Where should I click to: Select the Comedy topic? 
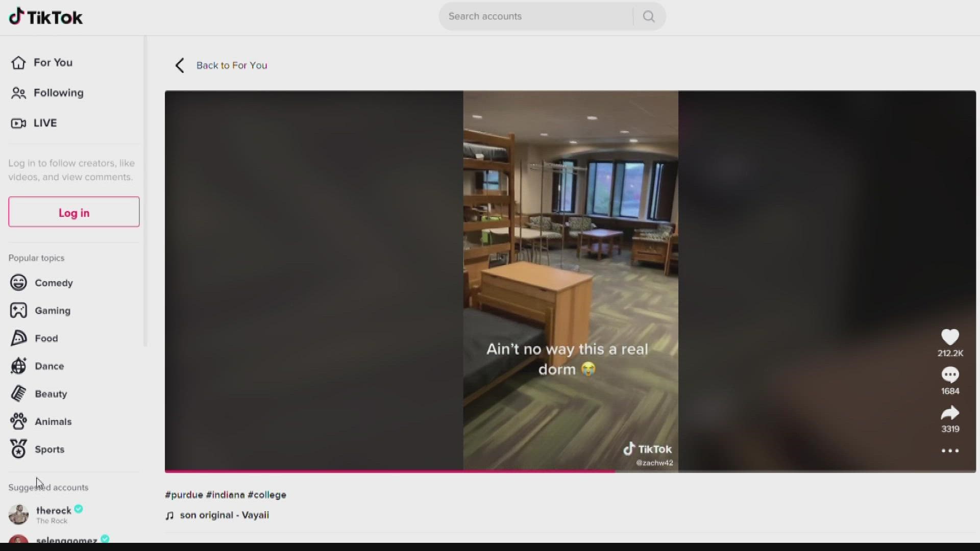pyautogui.click(x=54, y=283)
